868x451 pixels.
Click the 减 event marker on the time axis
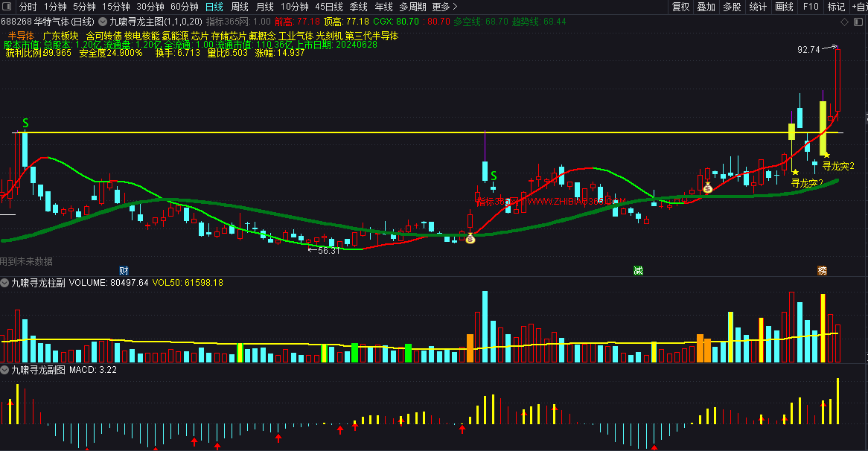[638, 271]
